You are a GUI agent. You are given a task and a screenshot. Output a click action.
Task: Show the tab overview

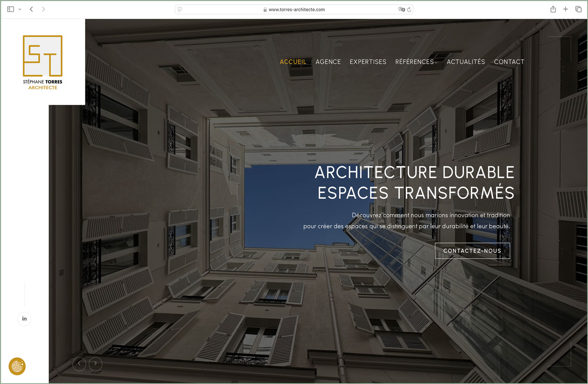[x=578, y=9]
